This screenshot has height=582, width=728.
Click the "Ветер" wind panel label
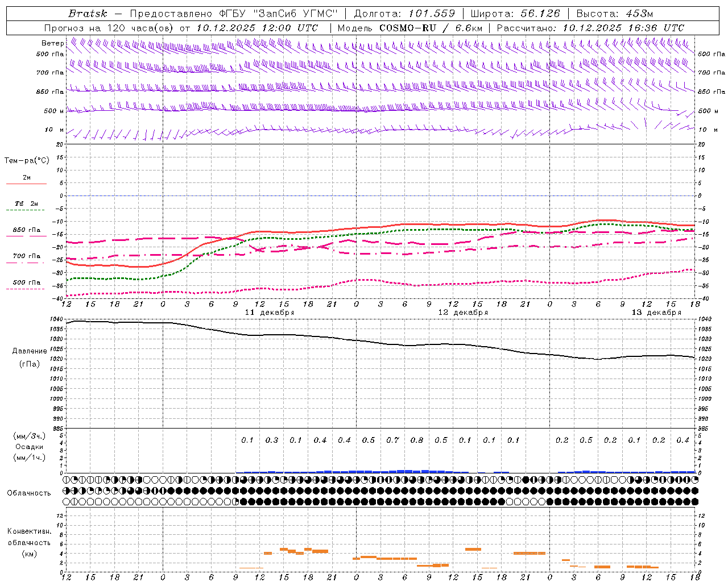(x=52, y=43)
